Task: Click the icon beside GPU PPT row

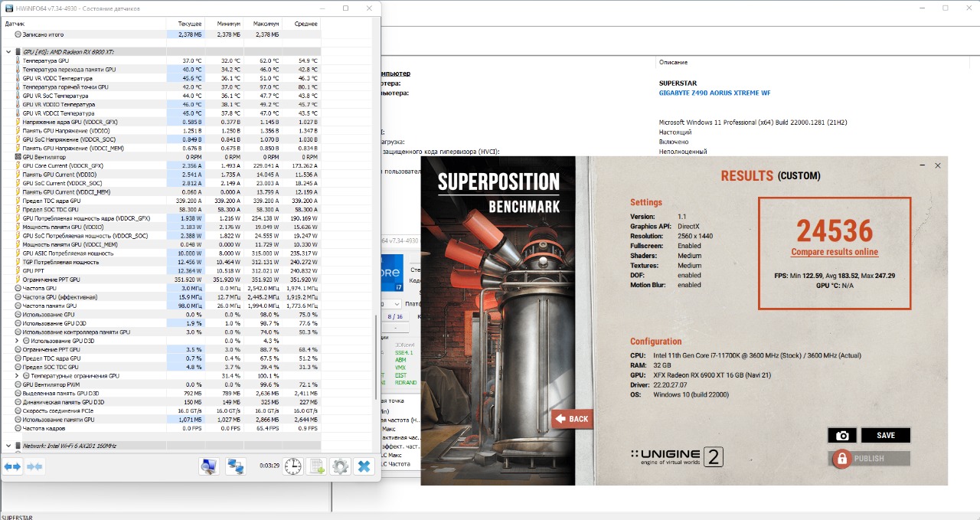Action: [18, 270]
